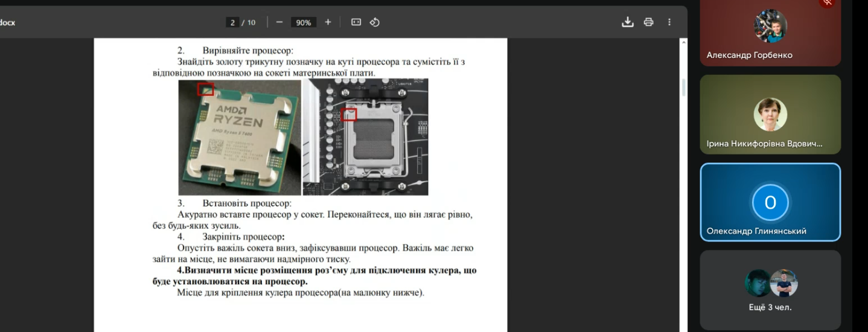Click the AMD Ryzen processor image
Image resolution: width=868 pixels, height=332 pixels.
point(240,137)
